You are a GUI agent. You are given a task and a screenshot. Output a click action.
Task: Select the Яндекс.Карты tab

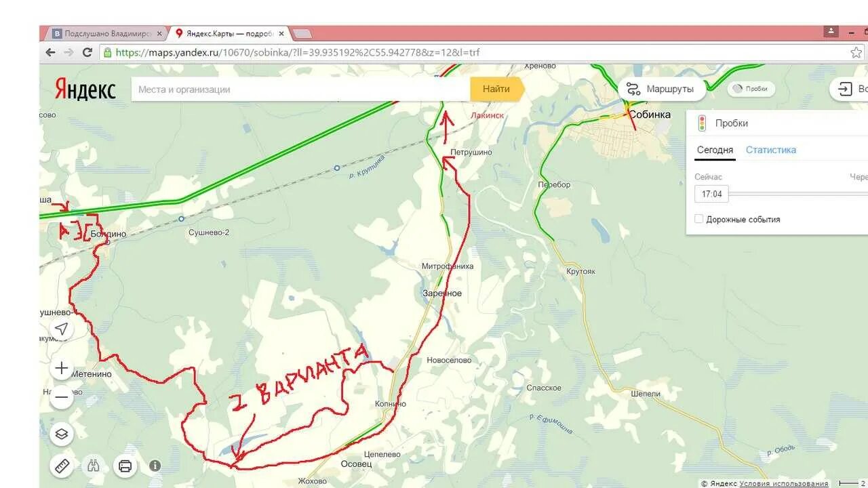[231, 33]
